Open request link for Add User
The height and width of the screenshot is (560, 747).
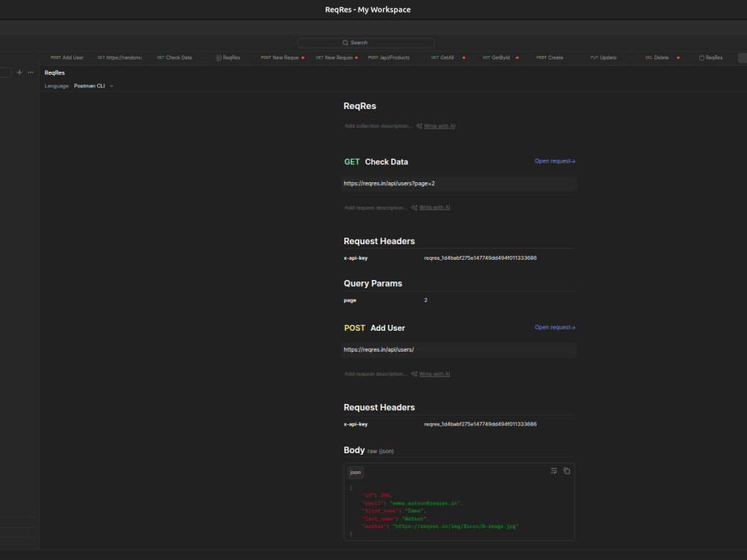[x=555, y=328]
